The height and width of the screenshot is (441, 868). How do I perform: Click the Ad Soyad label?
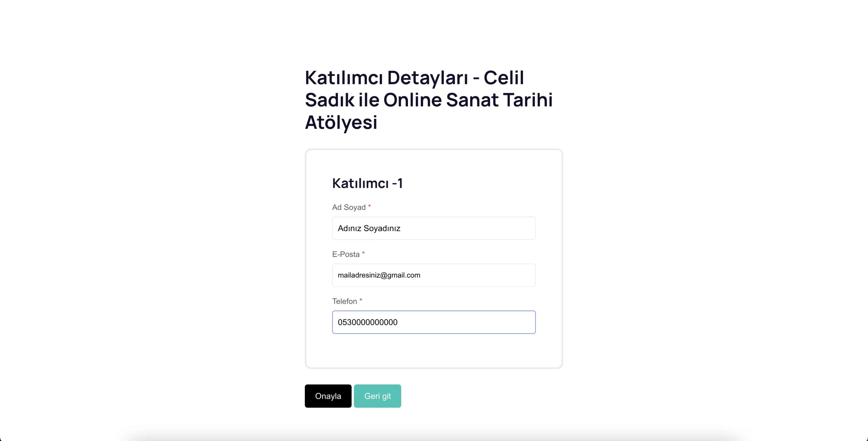point(349,207)
